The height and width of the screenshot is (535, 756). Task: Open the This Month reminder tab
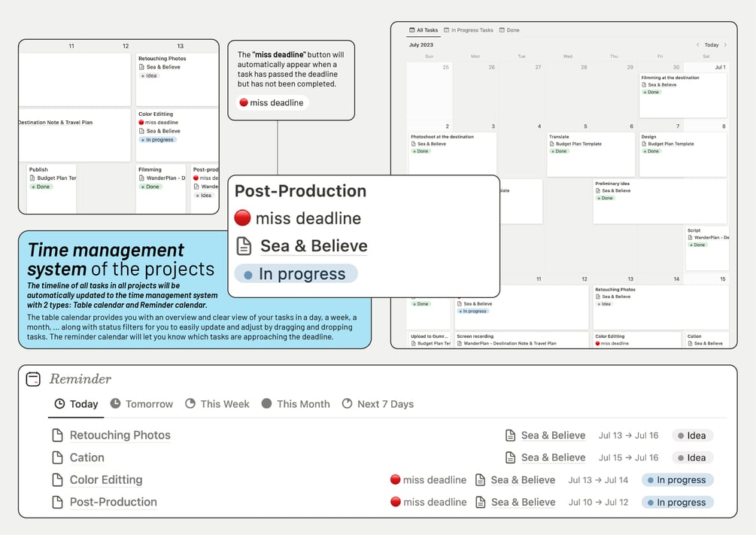[x=296, y=404]
